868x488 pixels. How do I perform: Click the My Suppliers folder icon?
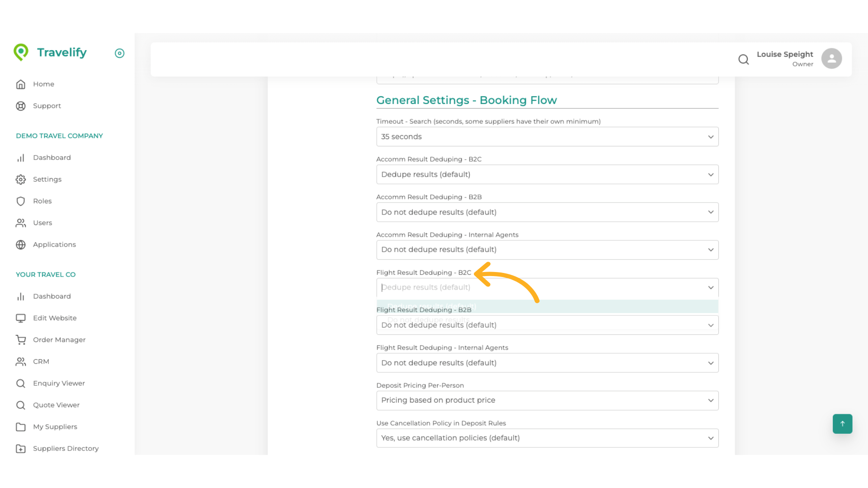coord(21,427)
